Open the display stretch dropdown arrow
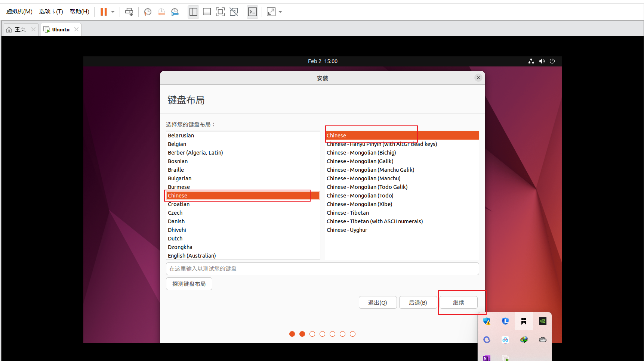Viewport: 644px width, 361px height. 280,12
